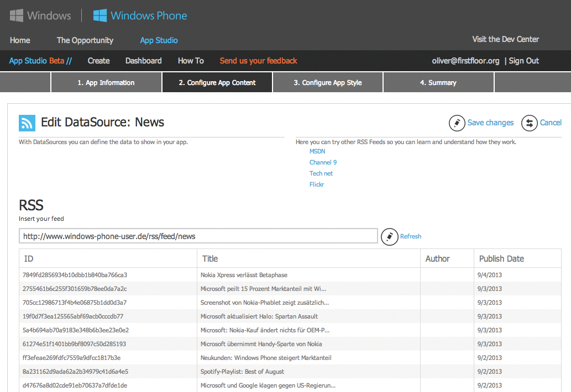Focus the RSS feed URL input field
The image size is (571, 392).
[198, 236]
